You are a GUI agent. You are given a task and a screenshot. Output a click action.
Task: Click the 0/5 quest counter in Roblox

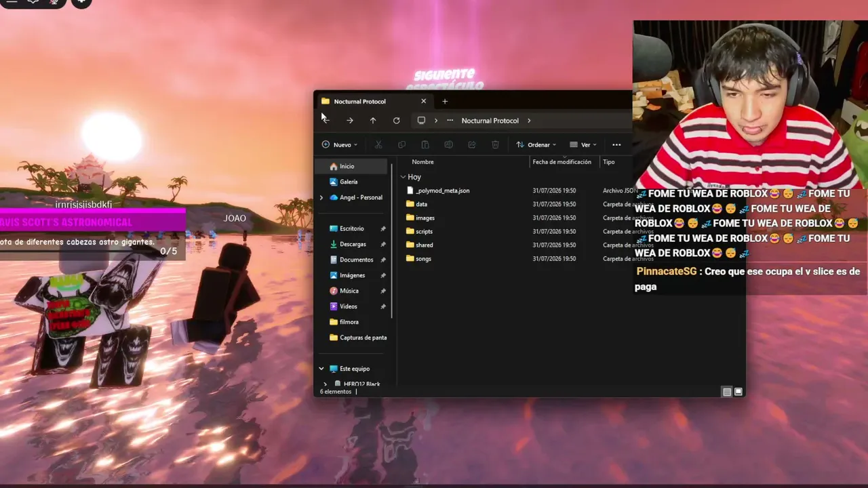pos(168,251)
